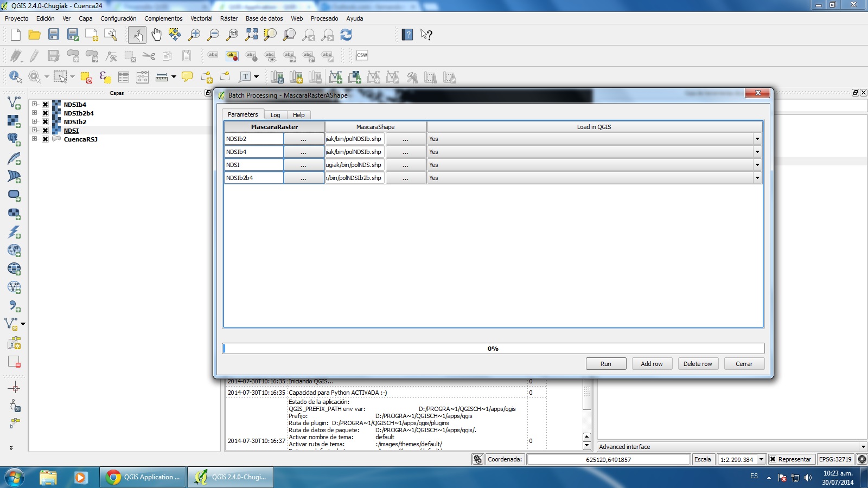The width and height of the screenshot is (868, 488).
Task: Click the 0% batch progress bar
Action: click(x=493, y=349)
